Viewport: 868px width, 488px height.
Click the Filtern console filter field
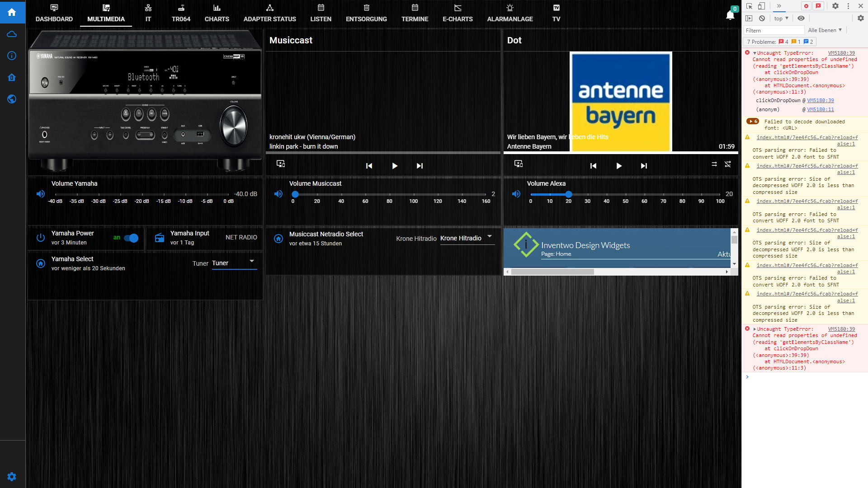(774, 30)
